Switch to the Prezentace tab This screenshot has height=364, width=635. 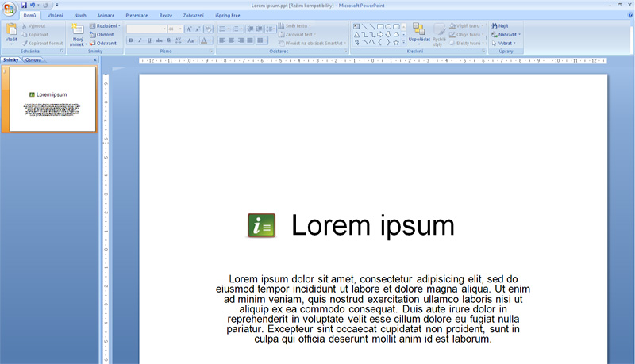[137, 15]
